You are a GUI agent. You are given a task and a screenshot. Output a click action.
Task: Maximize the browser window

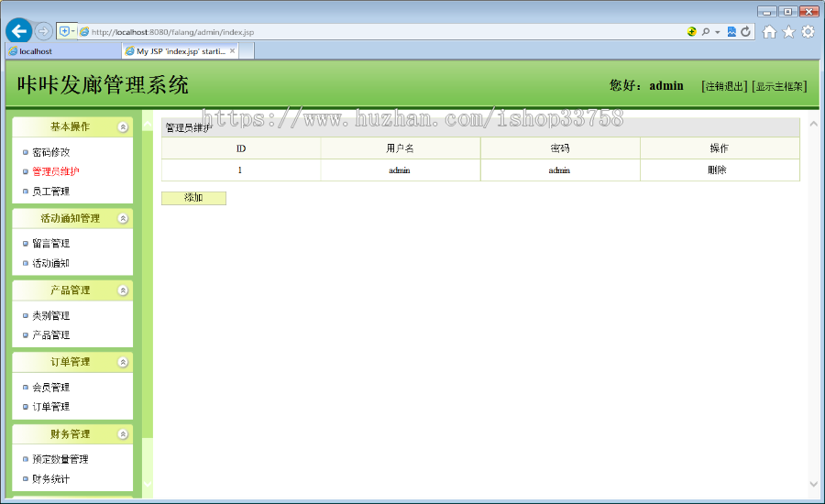point(787,12)
